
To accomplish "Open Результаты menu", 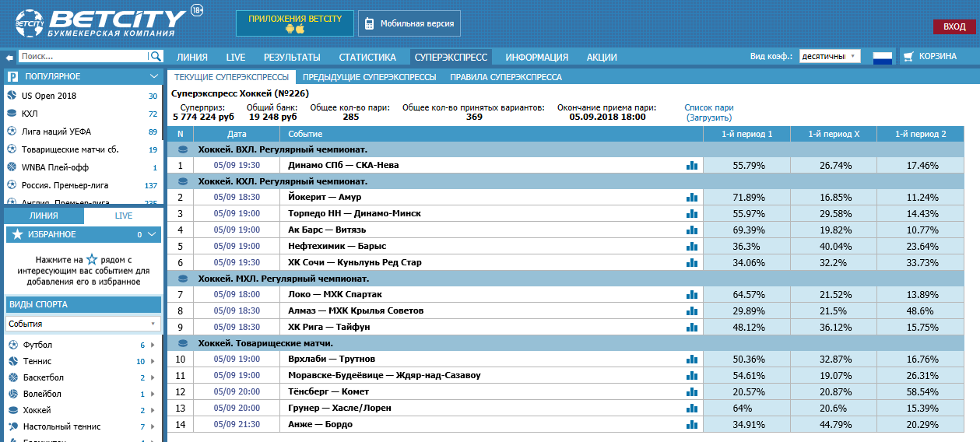I will tap(292, 57).
